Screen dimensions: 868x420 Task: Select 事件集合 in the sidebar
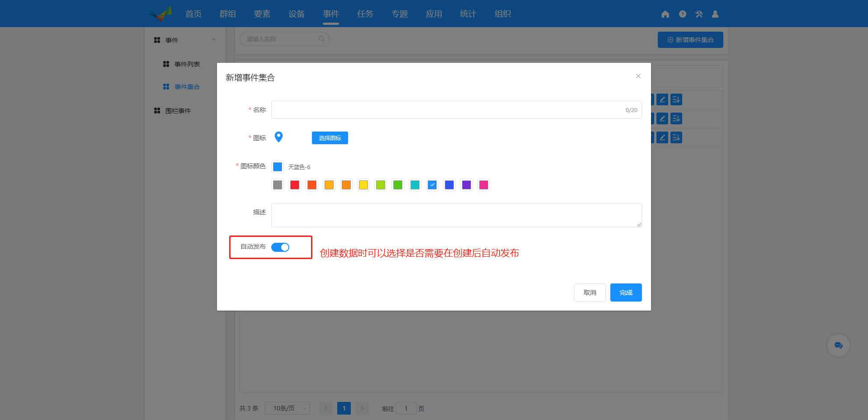pos(187,87)
